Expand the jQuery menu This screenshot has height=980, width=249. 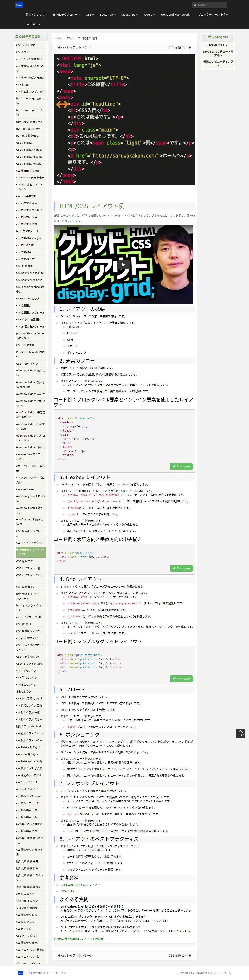click(x=149, y=15)
